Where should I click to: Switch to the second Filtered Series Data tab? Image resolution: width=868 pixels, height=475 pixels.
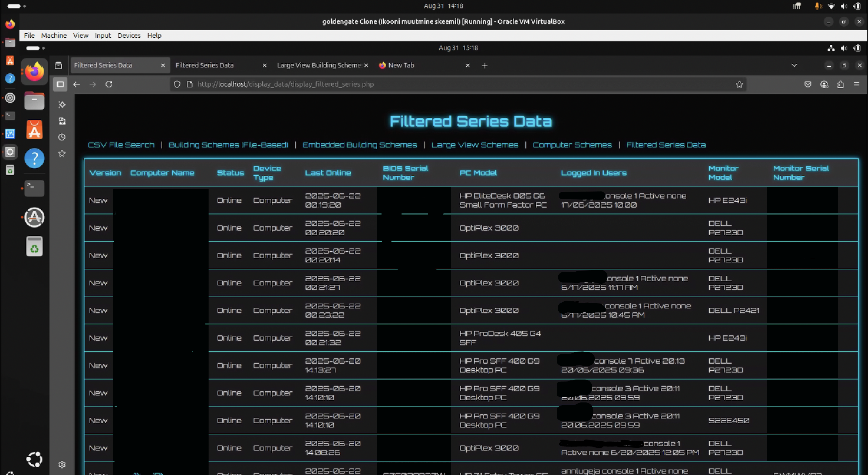(x=221, y=65)
